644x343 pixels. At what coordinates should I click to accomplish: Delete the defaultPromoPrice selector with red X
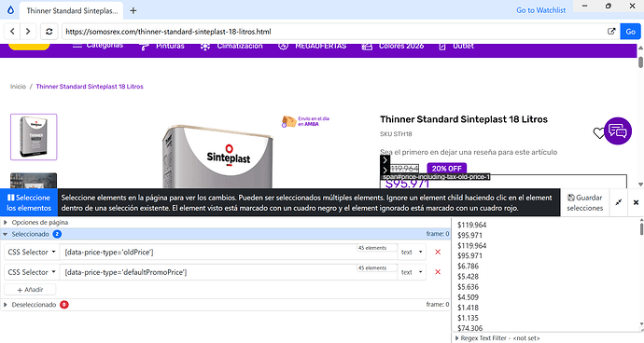pyautogui.click(x=438, y=272)
